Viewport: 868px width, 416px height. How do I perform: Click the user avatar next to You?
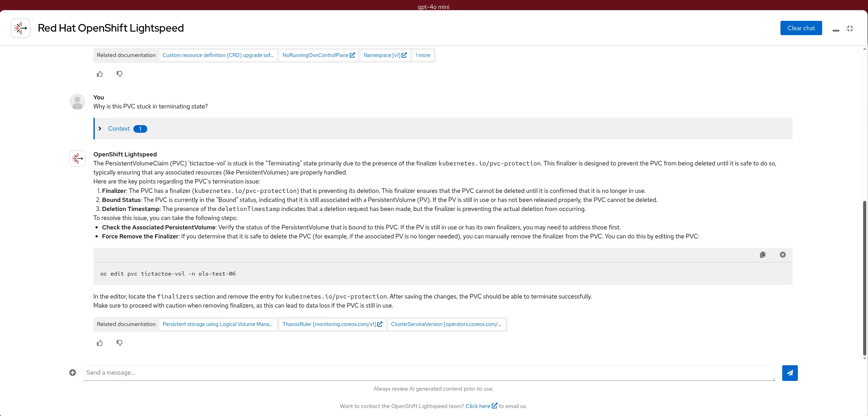point(77,101)
